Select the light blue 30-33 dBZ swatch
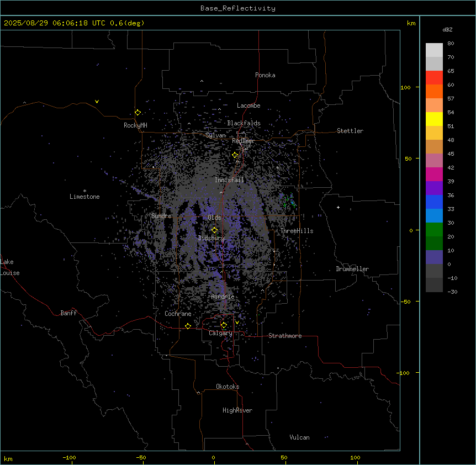This screenshot has width=476, height=465. point(434,215)
